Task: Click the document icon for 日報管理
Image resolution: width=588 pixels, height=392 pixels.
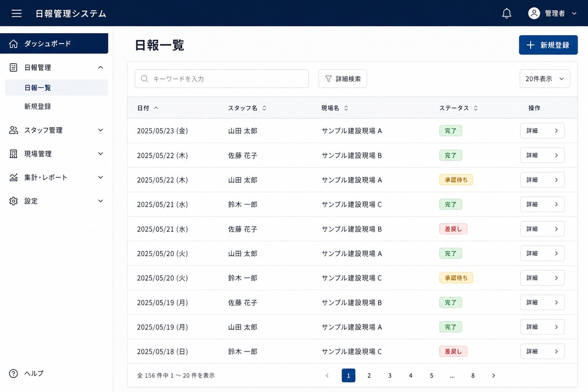Action: tap(13, 68)
